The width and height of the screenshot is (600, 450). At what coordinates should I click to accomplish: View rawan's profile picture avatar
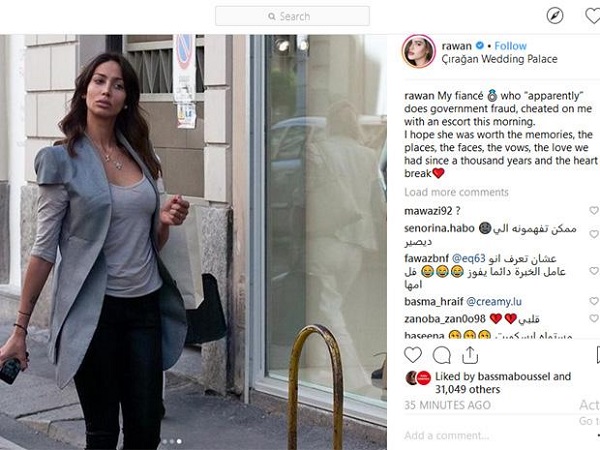[x=418, y=51]
